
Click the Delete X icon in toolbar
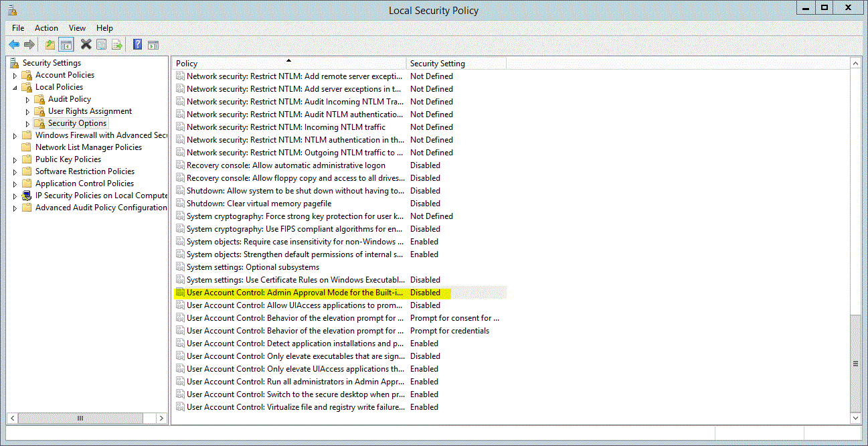point(86,45)
